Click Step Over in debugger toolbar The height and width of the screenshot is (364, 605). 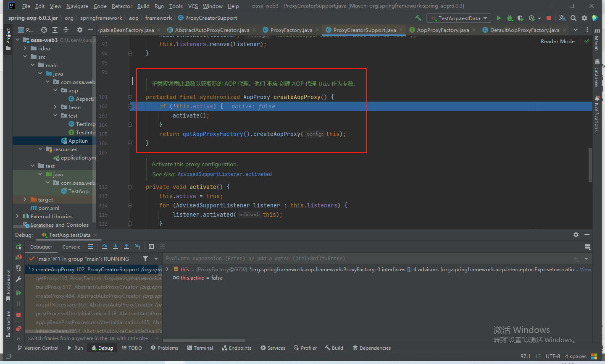105,247
